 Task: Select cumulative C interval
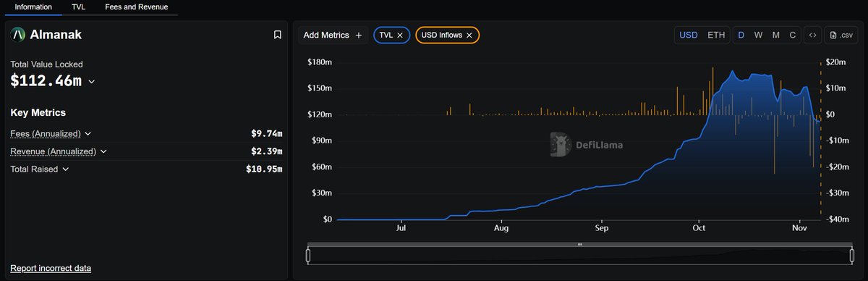click(x=793, y=35)
